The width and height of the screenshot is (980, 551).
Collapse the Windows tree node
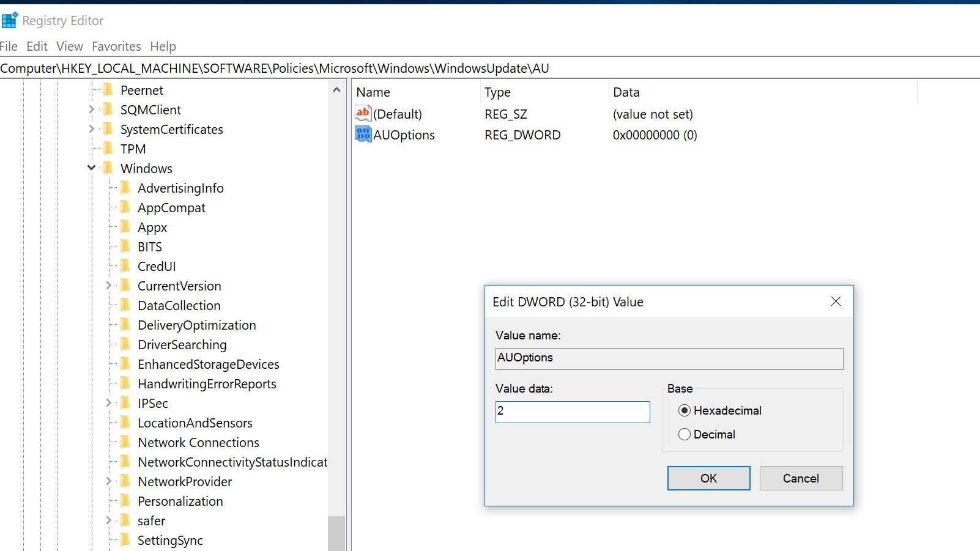coord(91,168)
